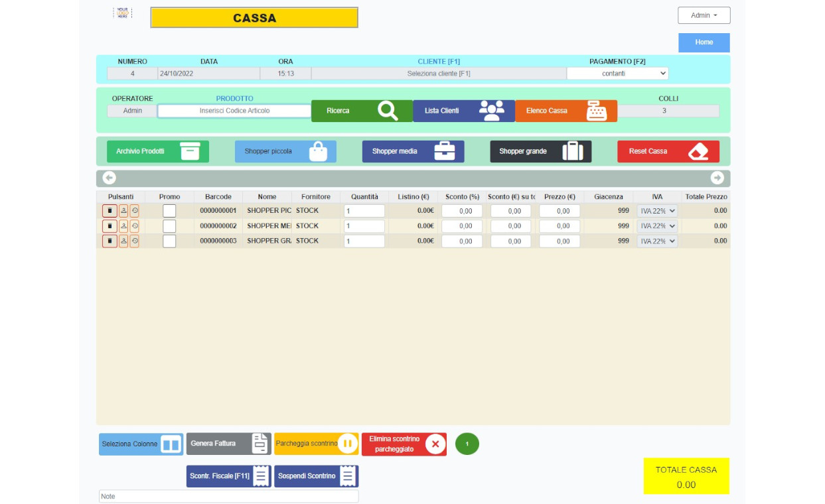The width and height of the screenshot is (825, 504).
Task: Park the receipt with Parcheggia scontrino
Action: [x=317, y=444]
